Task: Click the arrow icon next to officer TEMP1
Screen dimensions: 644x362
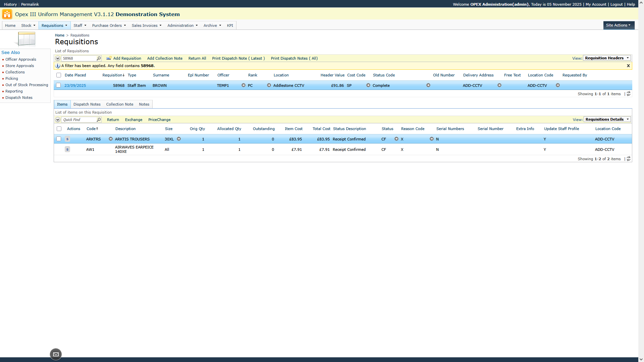Action: pos(244,85)
